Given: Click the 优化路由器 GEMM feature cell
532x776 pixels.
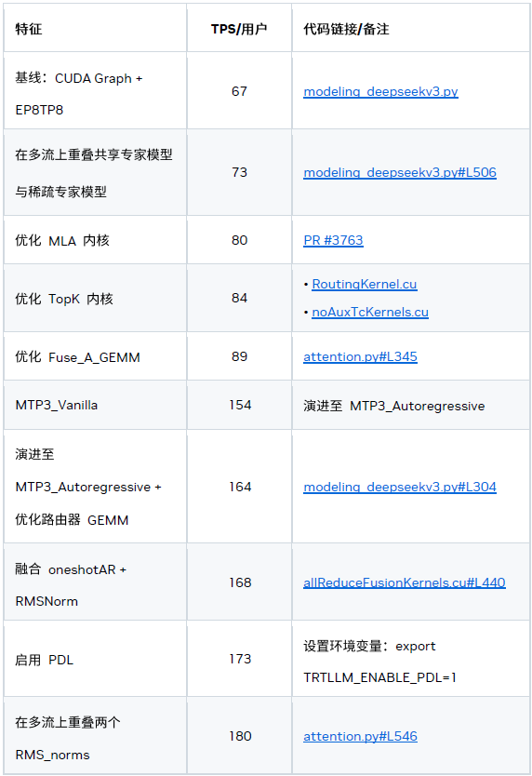Looking at the screenshot, I should coord(95,487).
